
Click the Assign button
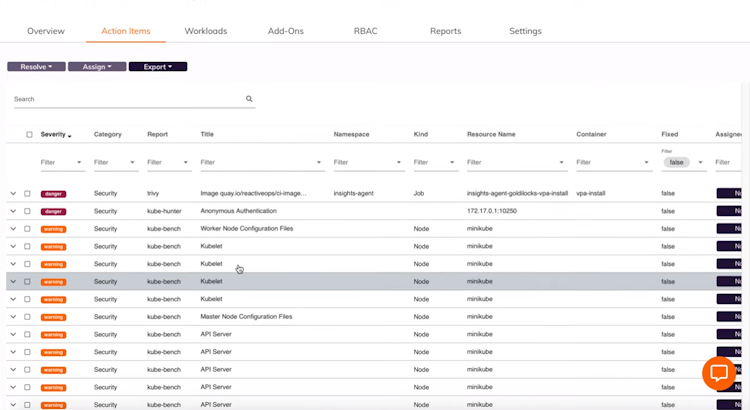97,67
